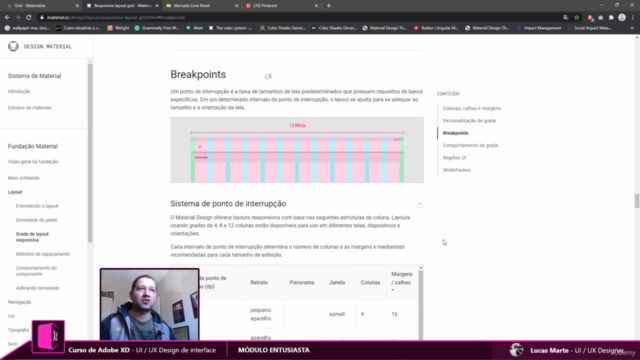Click the translate page icon in address bar
Screen dimensions: 640x360
(x=566, y=18)
